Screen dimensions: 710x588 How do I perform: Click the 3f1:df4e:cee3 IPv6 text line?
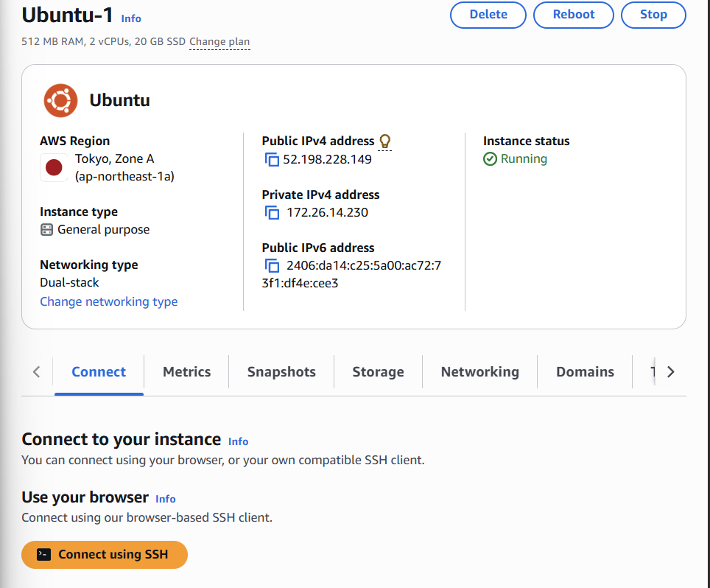[x=300, y=283]
